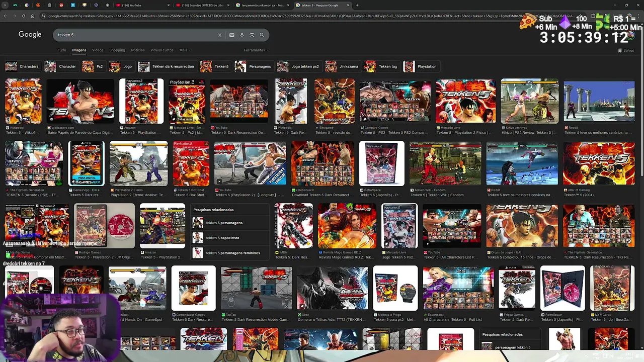Select the Tekken5 filter chip
This screenshot has width=644, height=362.
(x=215, y=66)
